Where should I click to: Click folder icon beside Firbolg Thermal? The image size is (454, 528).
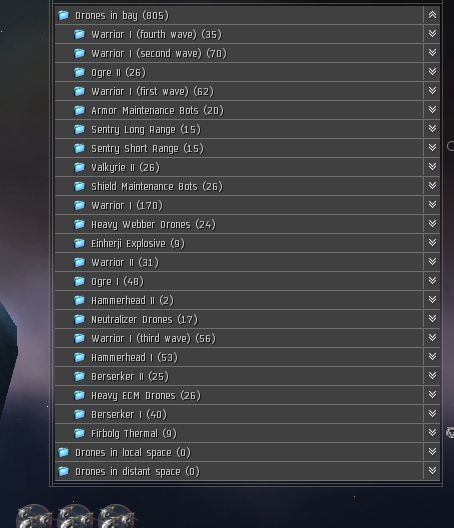(x=79, y=433)
